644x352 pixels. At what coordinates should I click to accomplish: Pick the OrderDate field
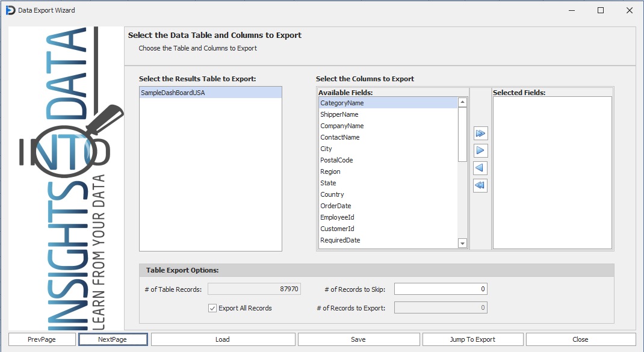coord(336,206)
